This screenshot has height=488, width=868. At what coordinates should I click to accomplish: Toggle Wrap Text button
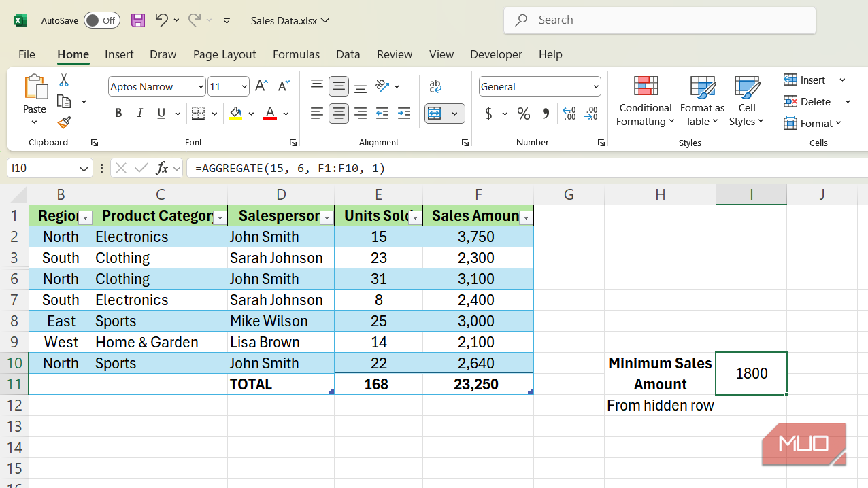pos(435,86)
